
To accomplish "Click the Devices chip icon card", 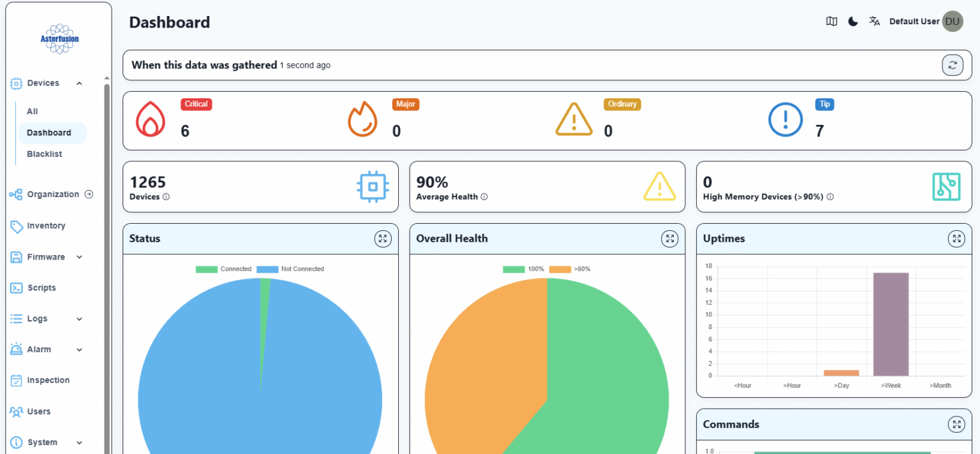I will pos(373,187).
